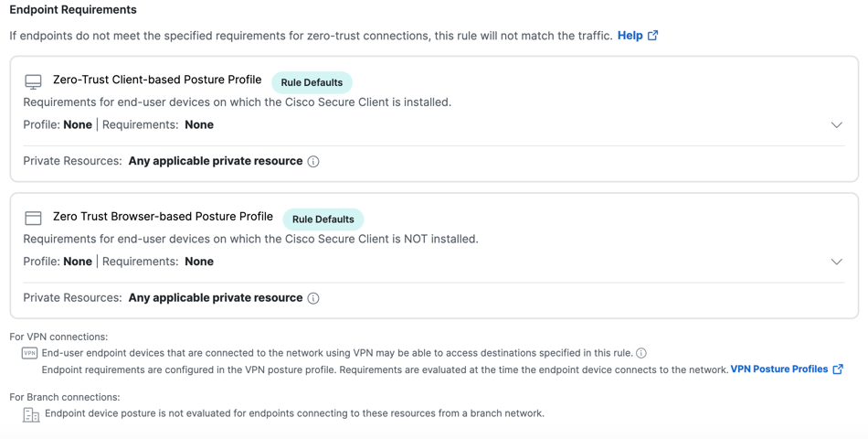Open the Help link
Image resolution: width=868 pixels, height=439 pixels.
tap(630, 36)
